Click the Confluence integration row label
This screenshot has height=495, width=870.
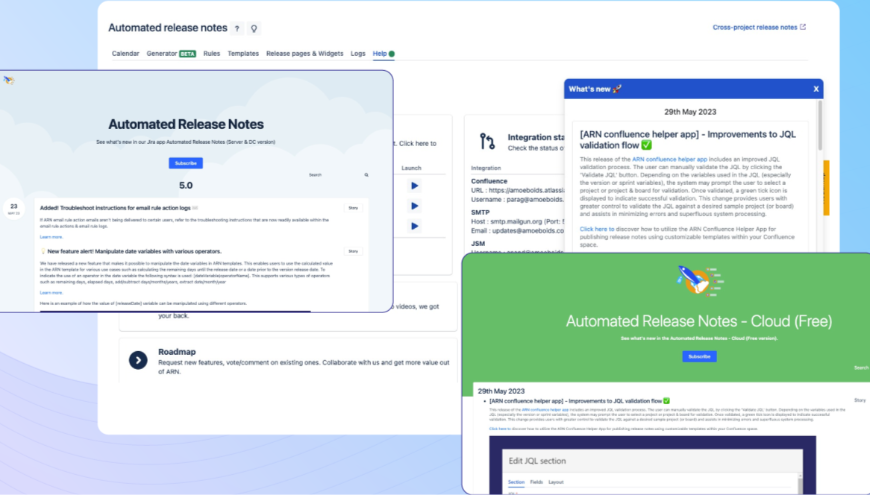point(489,181)
